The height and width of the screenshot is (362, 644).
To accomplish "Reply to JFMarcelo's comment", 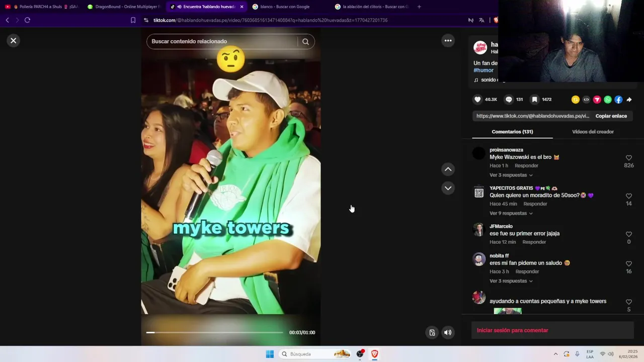I will [534, 242].
